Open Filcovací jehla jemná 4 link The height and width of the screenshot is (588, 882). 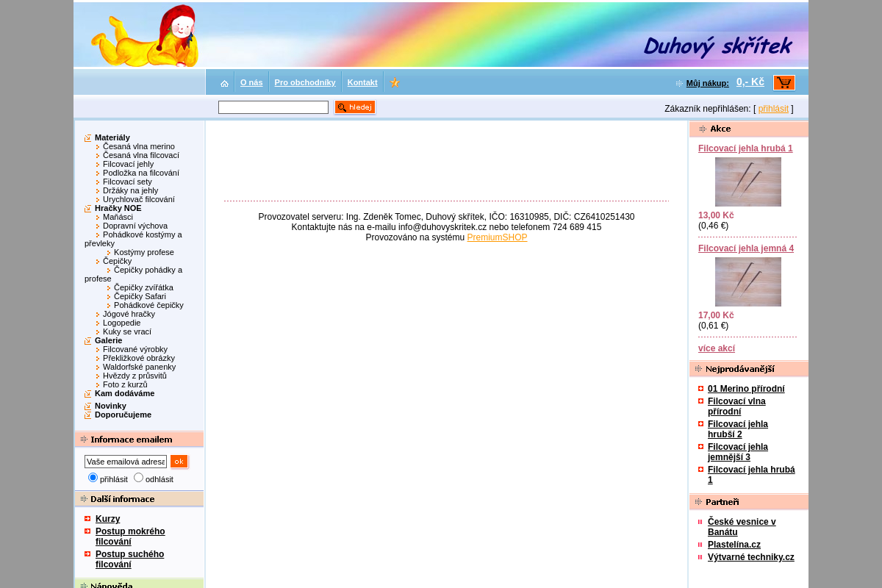point(746,248)
